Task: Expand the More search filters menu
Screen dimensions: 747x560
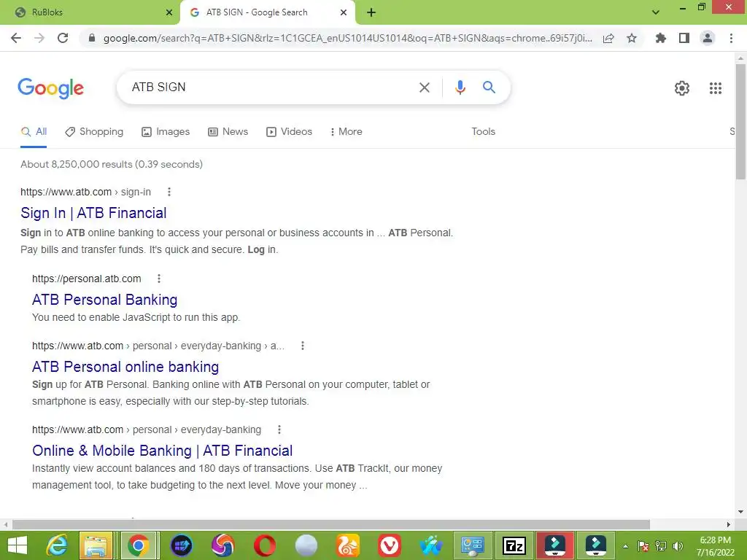Action: (x=347, y=132)
